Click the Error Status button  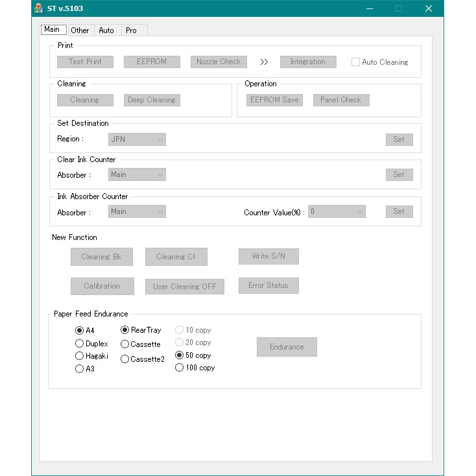point(268,285)
